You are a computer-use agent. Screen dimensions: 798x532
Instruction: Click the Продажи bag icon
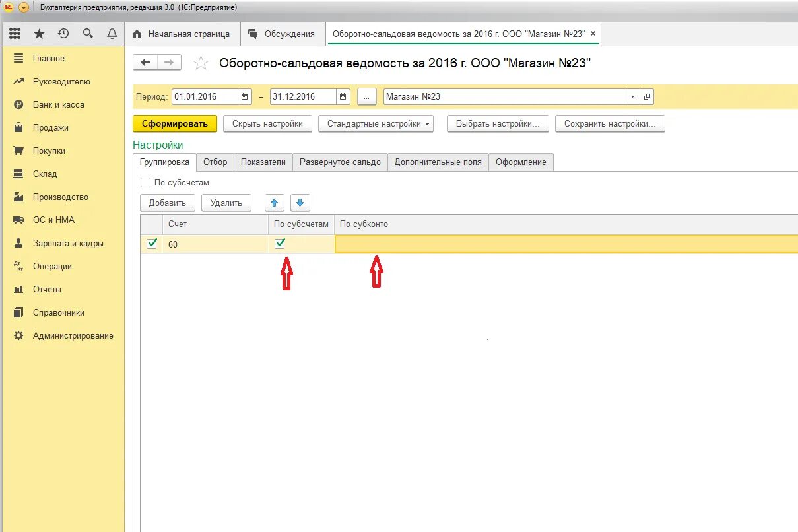pos(18,127)
